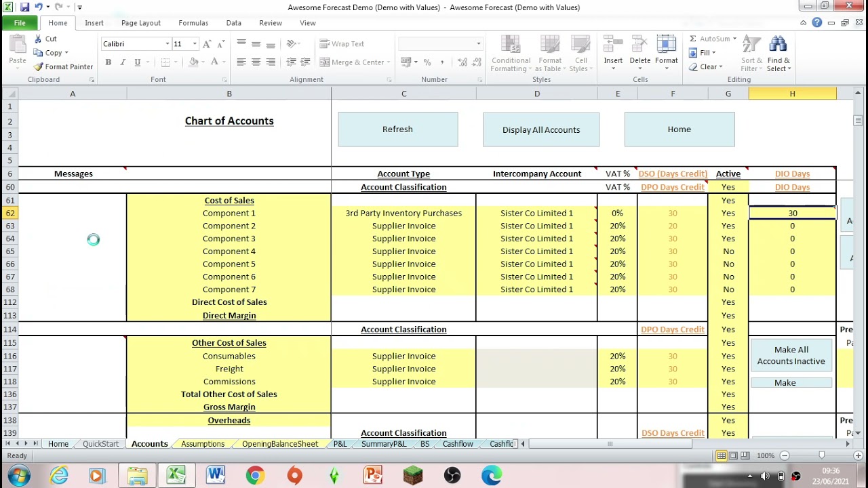This screenshot has width=868, height=488.
Task: Click Display All Accounts button
Action: tap(541, 129)
